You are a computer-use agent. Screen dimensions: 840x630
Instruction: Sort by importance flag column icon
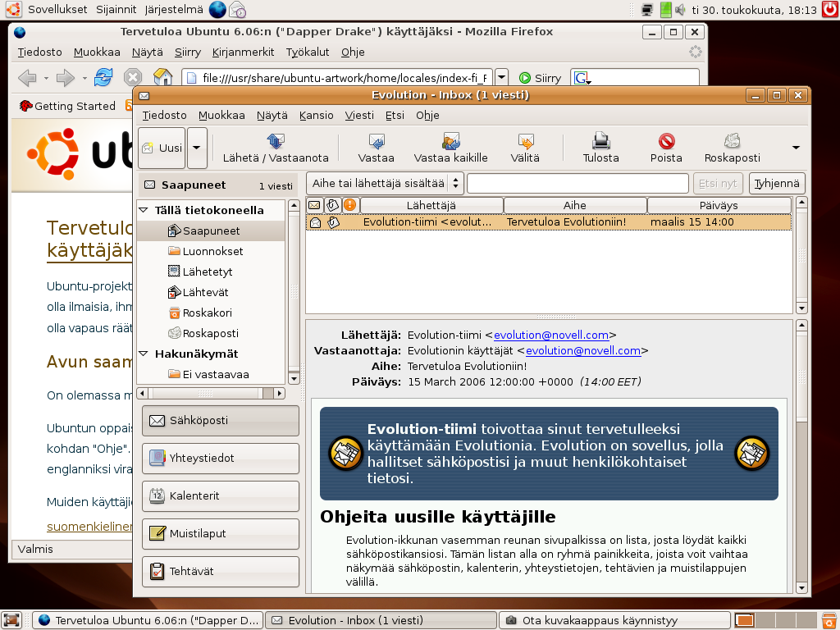[349, 204]
